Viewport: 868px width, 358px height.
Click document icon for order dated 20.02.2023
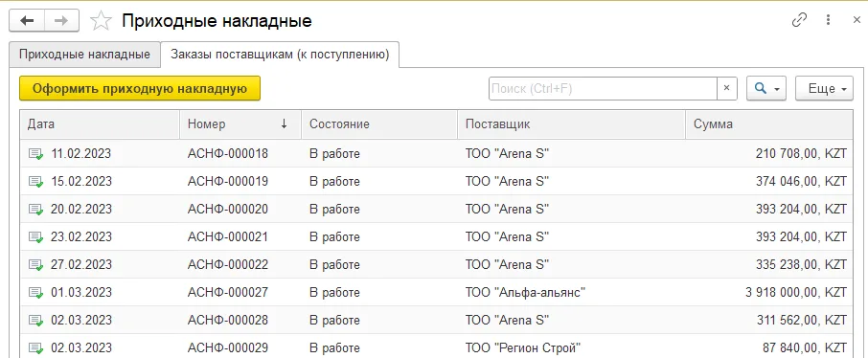[36, 210]
